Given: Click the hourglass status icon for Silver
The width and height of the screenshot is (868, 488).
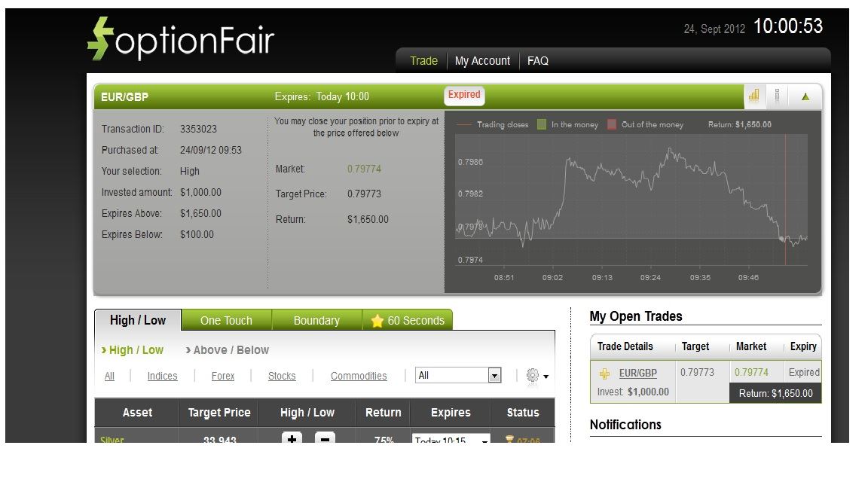Looking at the screenshot, I should [x=509, y=439].
